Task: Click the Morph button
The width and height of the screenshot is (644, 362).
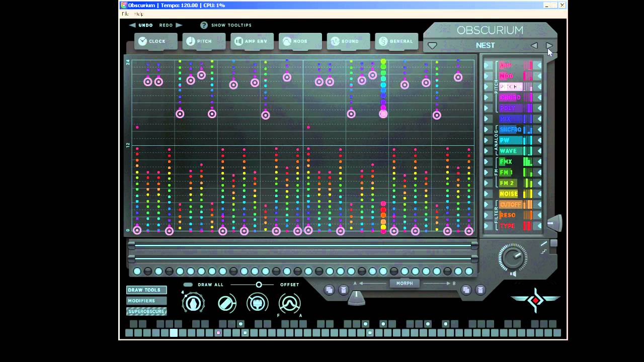Action: click(405, 284)
